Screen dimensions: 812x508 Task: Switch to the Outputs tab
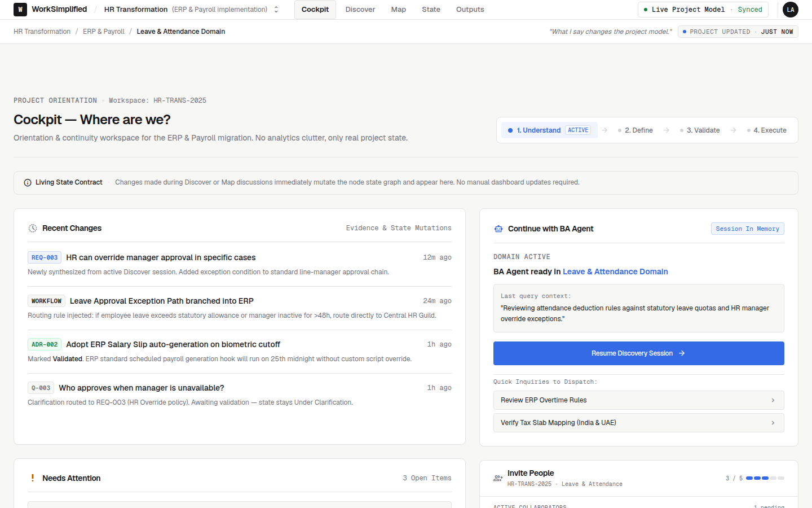470,10
